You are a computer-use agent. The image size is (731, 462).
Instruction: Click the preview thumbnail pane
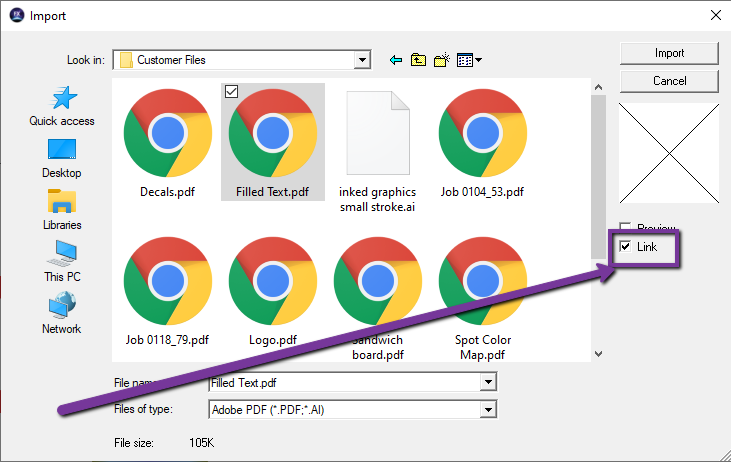pyautogui.click(x=669, y=153)
